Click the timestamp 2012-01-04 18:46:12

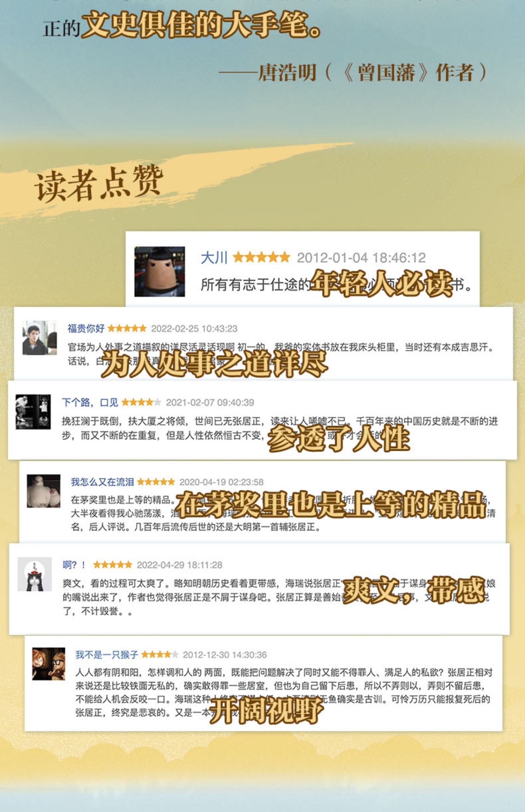pos(362,258)
